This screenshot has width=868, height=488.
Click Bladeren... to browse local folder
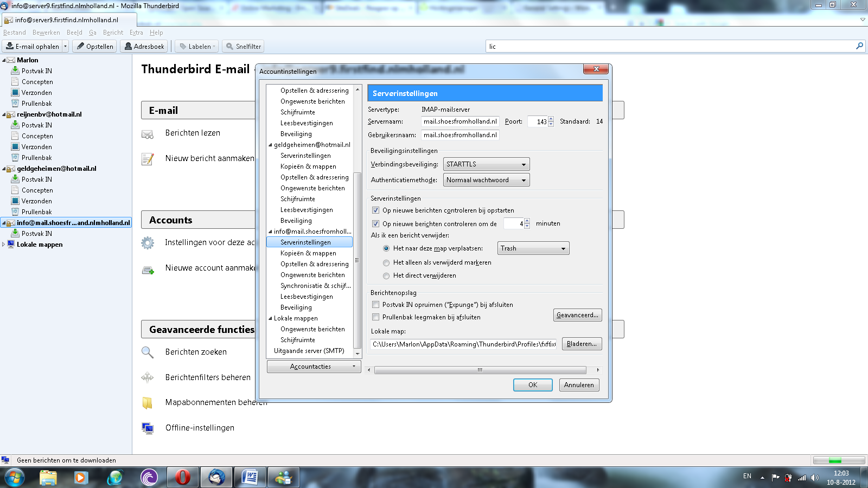pyautogui.click(x=582, y=344)
